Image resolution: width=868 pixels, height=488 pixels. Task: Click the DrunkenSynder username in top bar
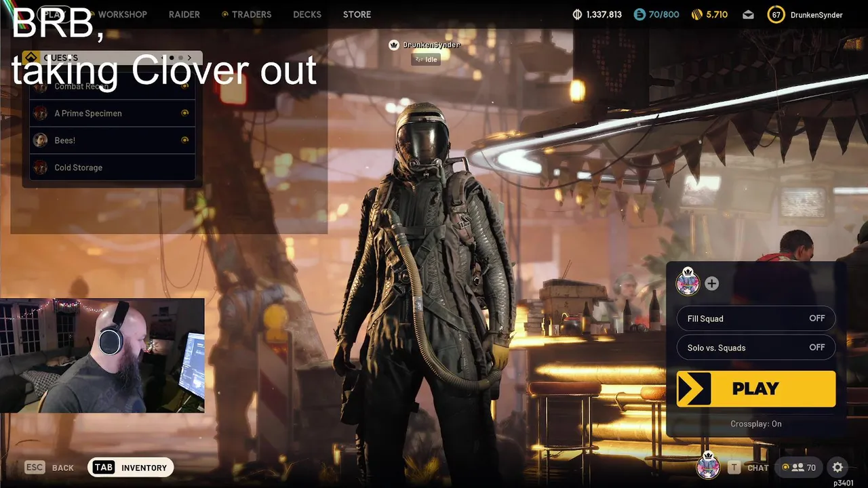[816, 15]
